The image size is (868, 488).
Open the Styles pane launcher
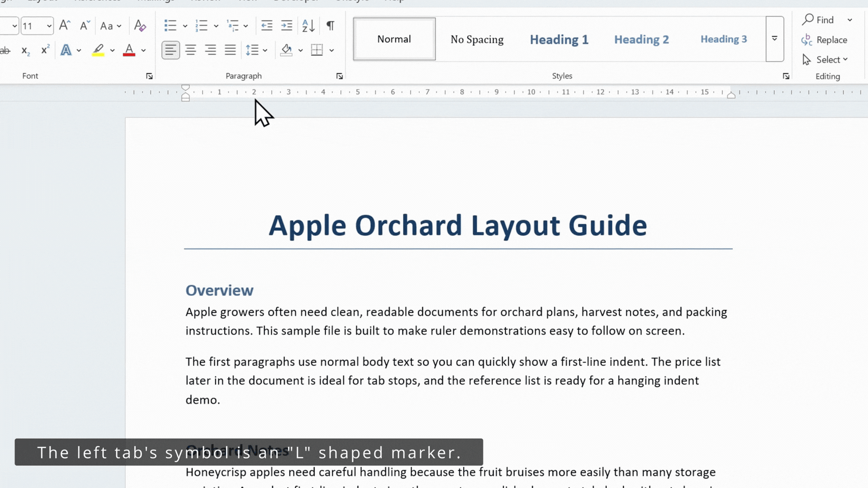tap(786, 76)
